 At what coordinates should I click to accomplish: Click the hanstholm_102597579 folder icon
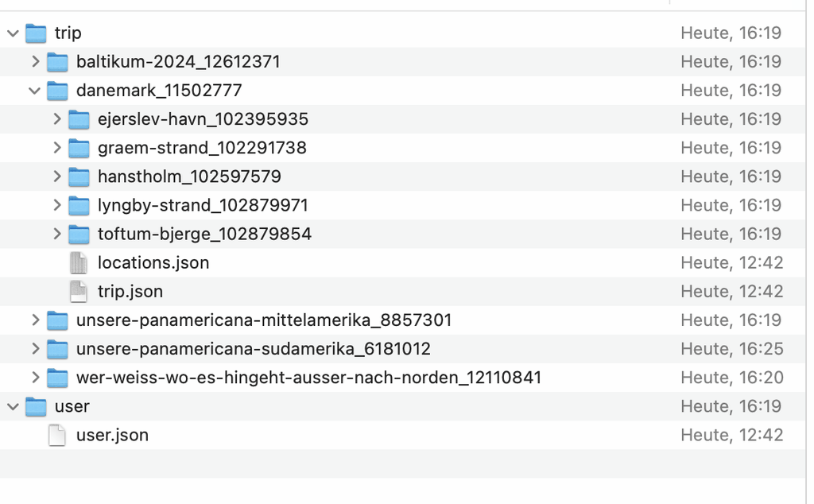[x=79, y=177]
